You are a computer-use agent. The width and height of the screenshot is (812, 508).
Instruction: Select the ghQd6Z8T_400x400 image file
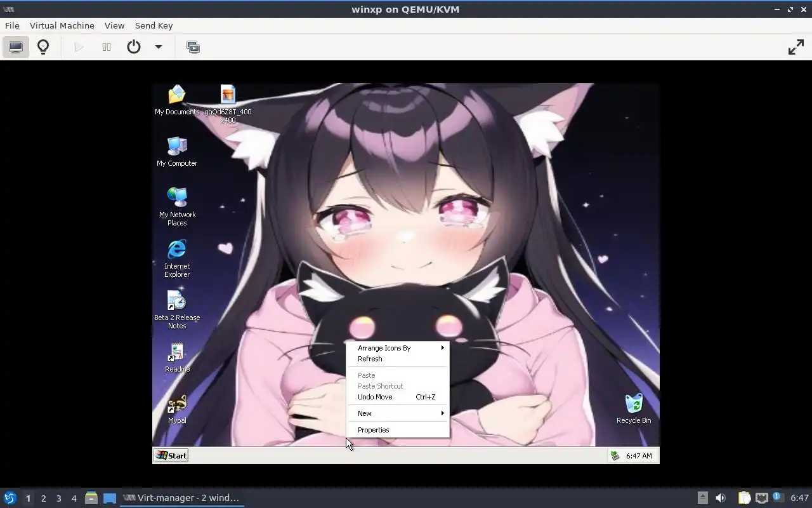(228, 105)
